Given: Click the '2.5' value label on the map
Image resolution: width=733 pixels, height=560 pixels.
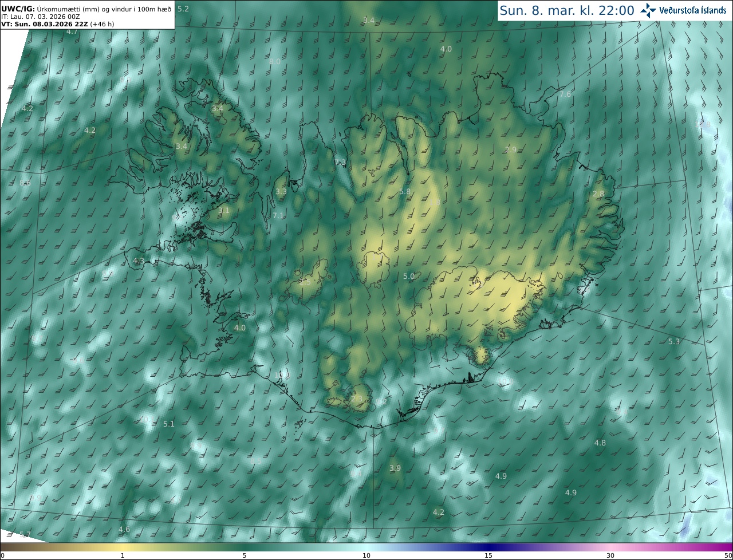Looking at the screenshot, I should (x=305, y=282).
